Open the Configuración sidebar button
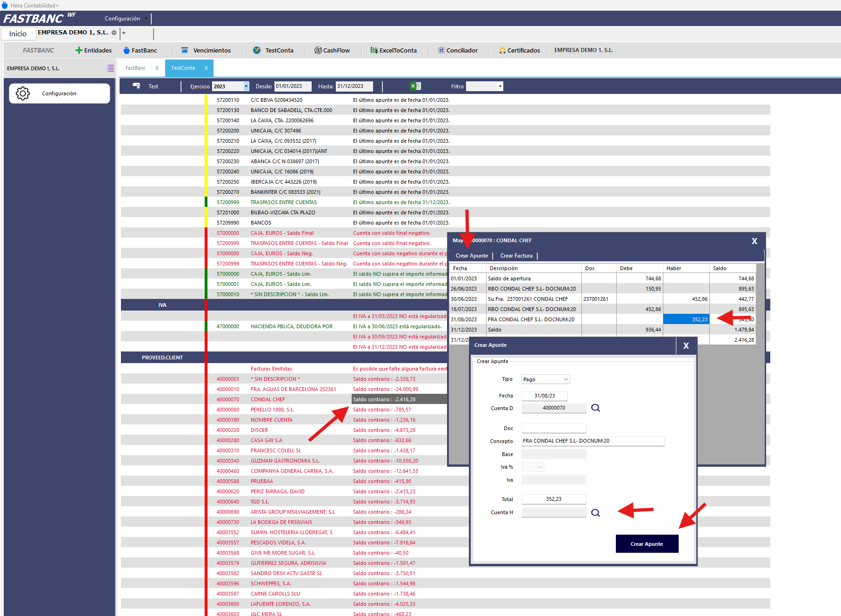The width and height of the screenshot is (841, 616). point(60,93)
